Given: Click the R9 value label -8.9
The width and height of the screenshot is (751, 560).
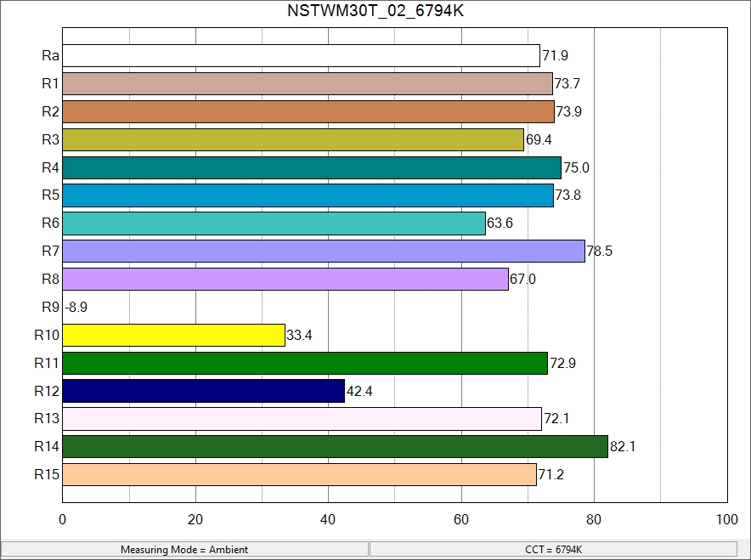Looking at the screenshot, I should (x=76, y=308).
